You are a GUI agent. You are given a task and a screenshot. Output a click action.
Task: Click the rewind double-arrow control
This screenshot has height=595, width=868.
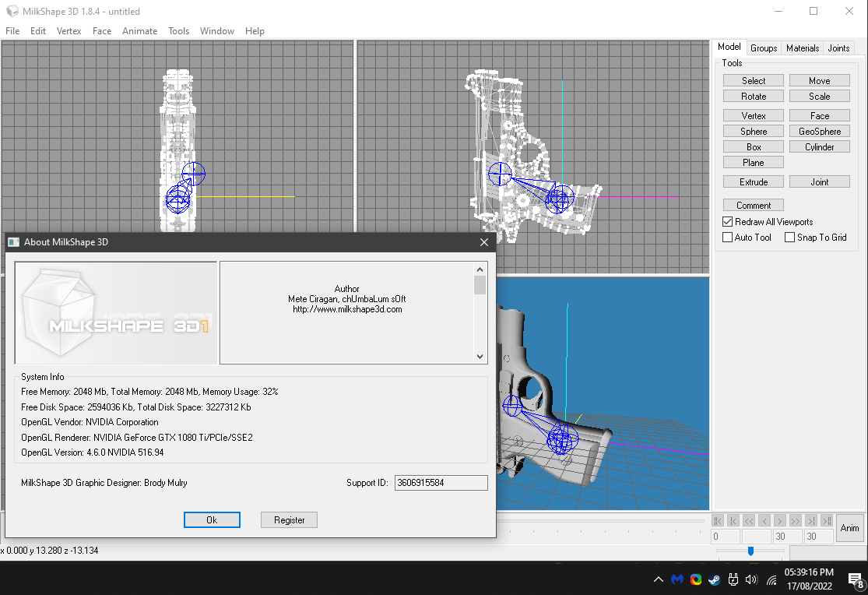click(748, 520)
